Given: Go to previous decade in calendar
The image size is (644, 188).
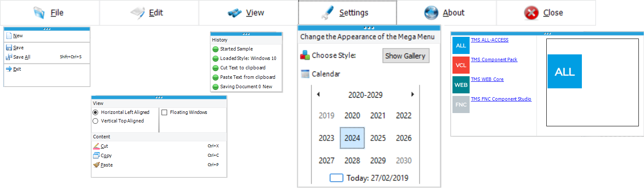Looking at the screenshot, I should pos(318,95).
